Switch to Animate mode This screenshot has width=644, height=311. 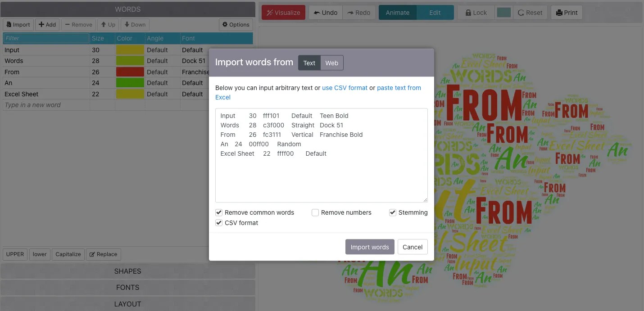click(x=398, y=13)
